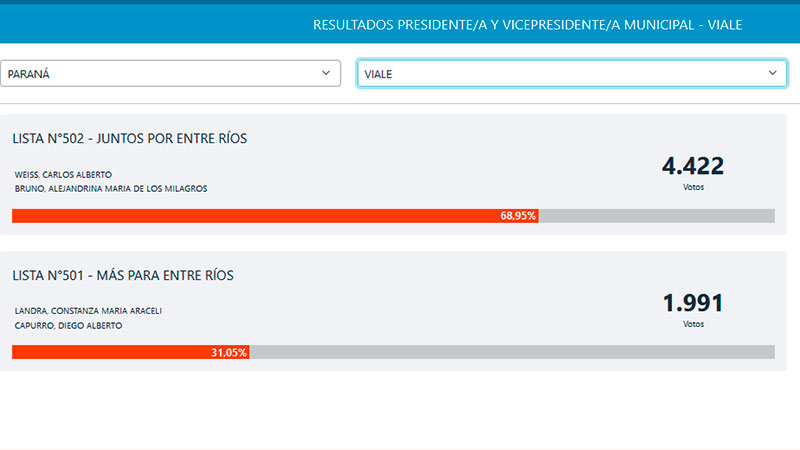Screen dimensions: 800x450
Task: Click candidate name Landra, Constanza Maria Araceli
Action: coord(88,310)
